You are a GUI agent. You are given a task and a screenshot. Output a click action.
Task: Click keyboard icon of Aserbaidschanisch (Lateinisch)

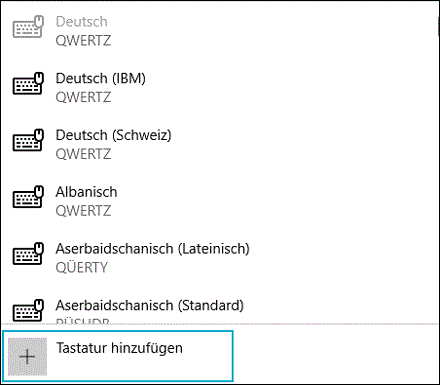(x=28, y=254)
